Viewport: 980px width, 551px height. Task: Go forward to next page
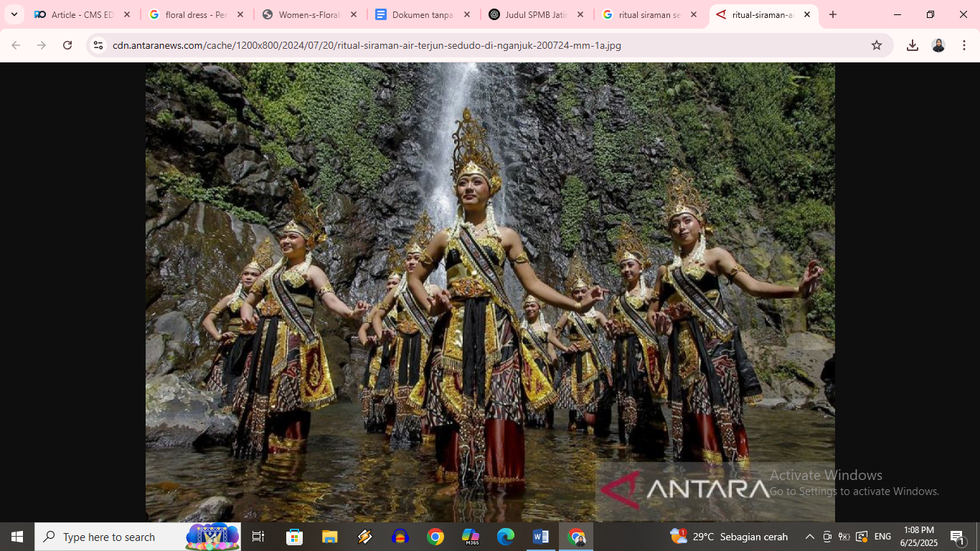(42, 45)
